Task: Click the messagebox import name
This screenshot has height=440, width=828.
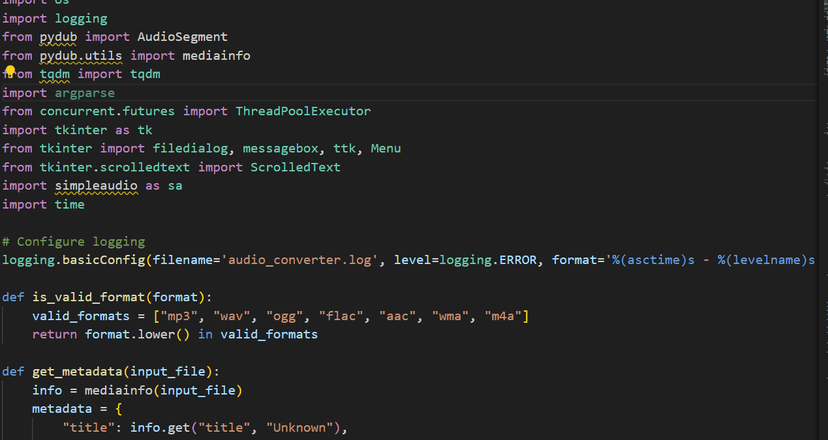Action: coord(280,149)
